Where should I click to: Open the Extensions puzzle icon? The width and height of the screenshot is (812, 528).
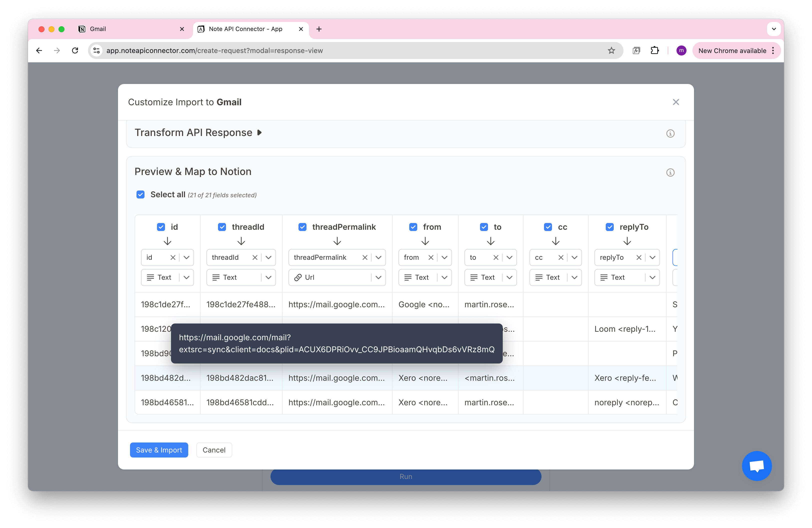click(x=654, y=50)
